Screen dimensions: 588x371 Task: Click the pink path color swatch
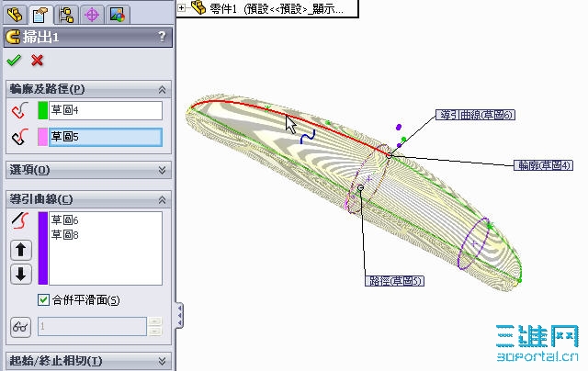(43, 137)
